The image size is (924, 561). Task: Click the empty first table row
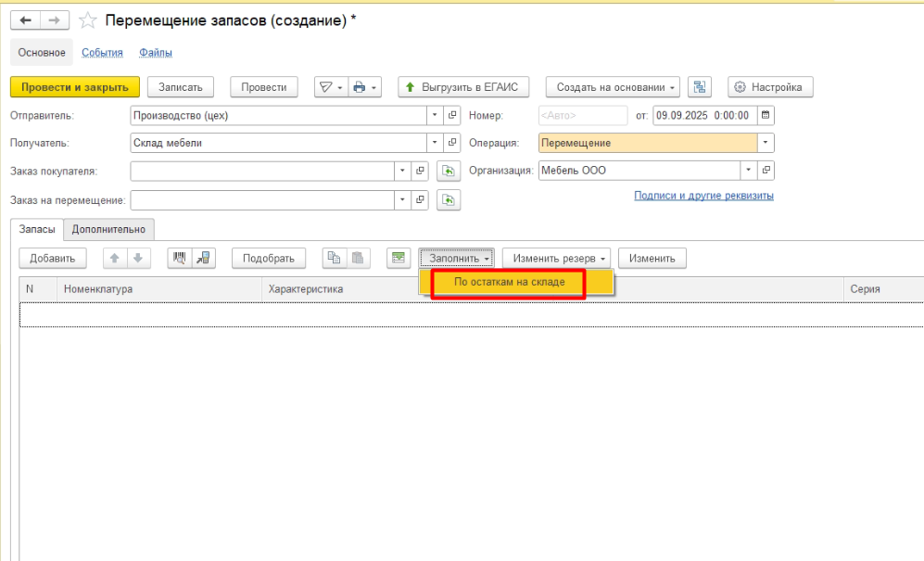click(x=472, y=314)
